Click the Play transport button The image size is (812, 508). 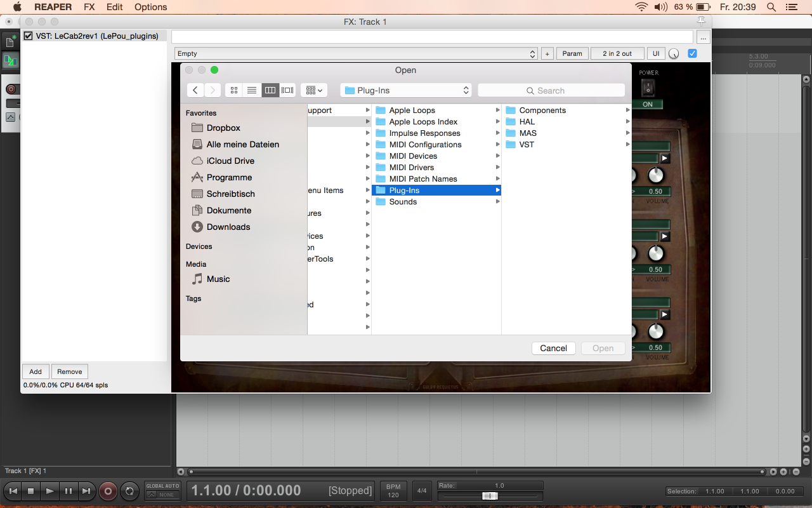[x=49, y=491]
